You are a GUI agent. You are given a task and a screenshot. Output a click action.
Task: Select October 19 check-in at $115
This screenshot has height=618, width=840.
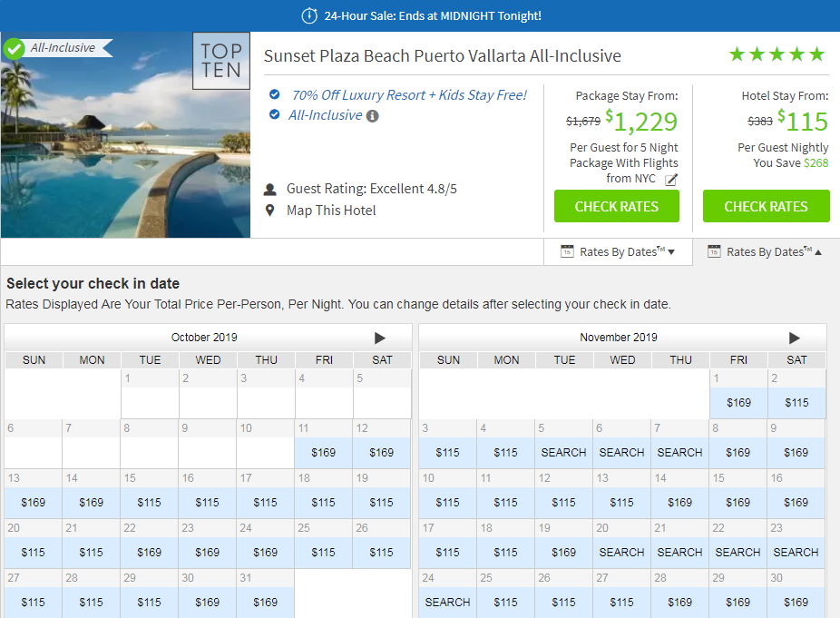click(381, 503)
